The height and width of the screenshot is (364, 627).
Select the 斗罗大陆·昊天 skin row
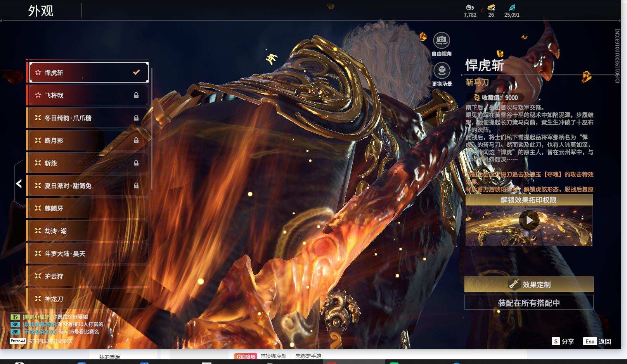89,254
